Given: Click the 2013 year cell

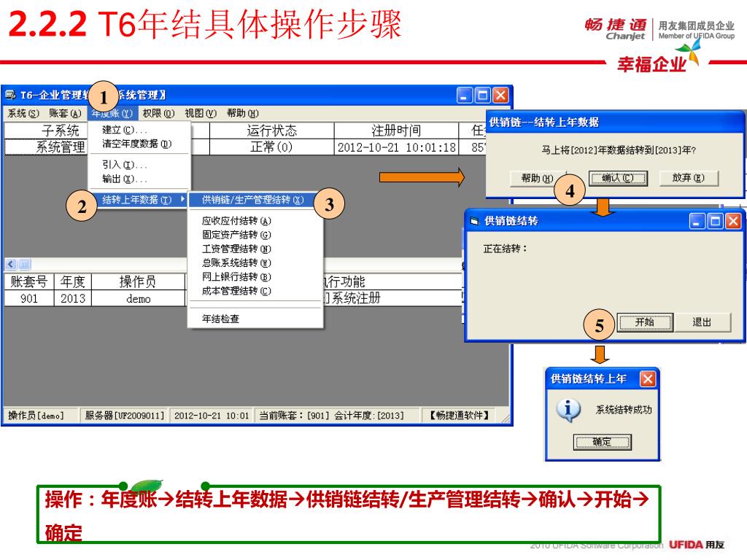Looking at the screenshot, I should coord(73,298).
